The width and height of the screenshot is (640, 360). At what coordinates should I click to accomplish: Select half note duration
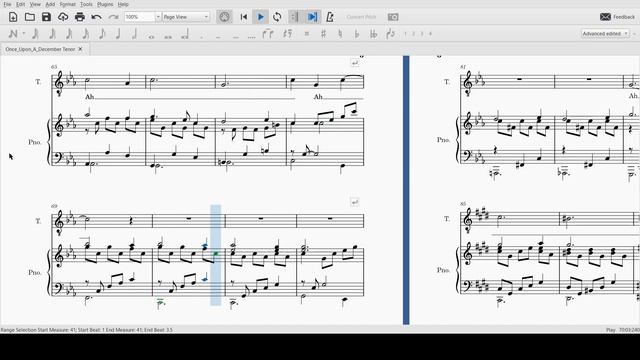134,34
